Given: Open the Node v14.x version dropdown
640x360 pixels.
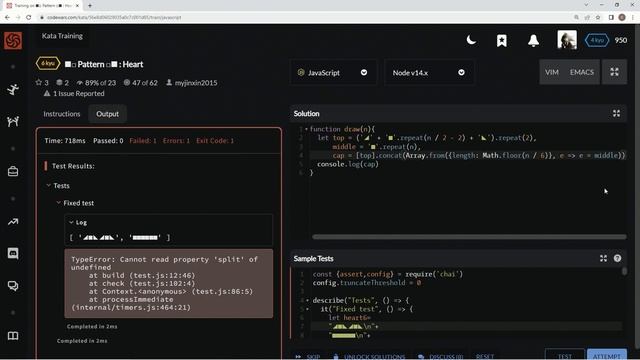Looking at the screenshot, I should [429, 73].
